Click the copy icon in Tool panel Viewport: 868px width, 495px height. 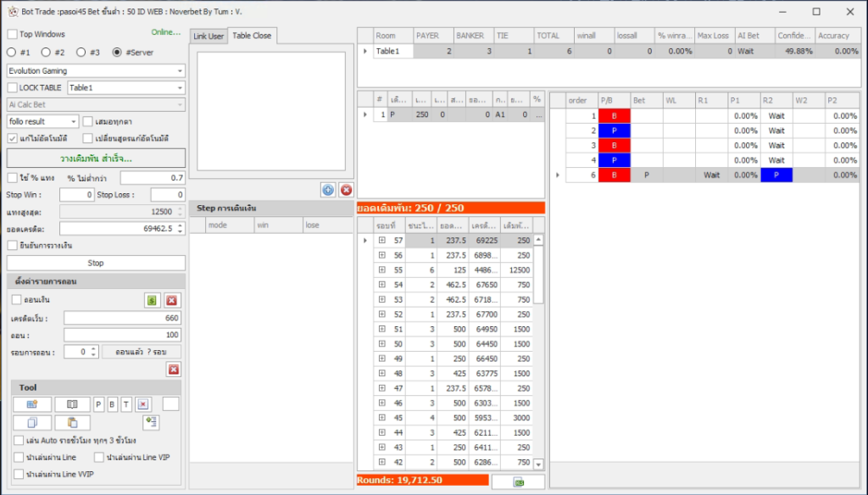(x=32, y=422)
